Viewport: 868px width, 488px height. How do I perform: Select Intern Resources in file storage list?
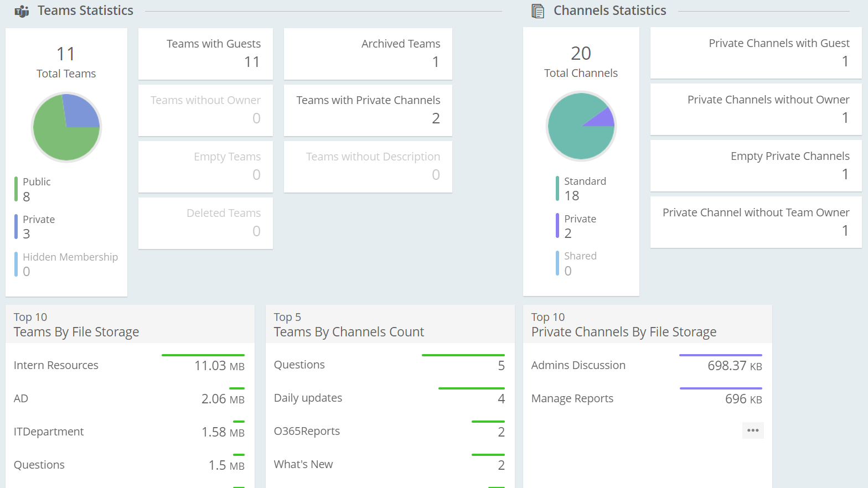pyautogui.click(x=56, y=365)
